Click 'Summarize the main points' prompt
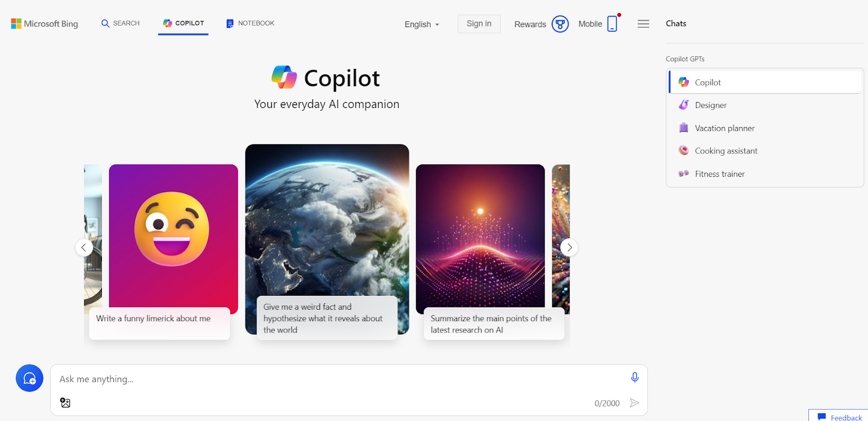The image size is (868, 421). pyautogui.click(x=494, y=323)
